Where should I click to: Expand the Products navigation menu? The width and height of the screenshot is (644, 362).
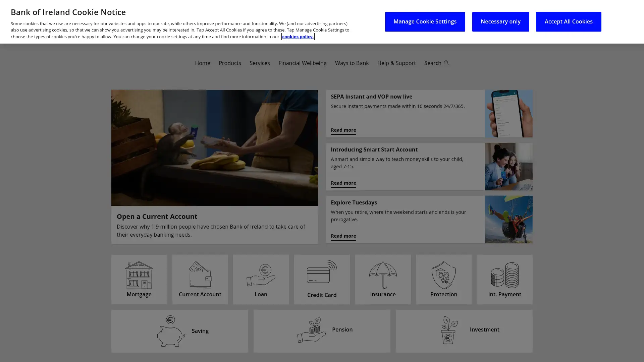(230, 63)
